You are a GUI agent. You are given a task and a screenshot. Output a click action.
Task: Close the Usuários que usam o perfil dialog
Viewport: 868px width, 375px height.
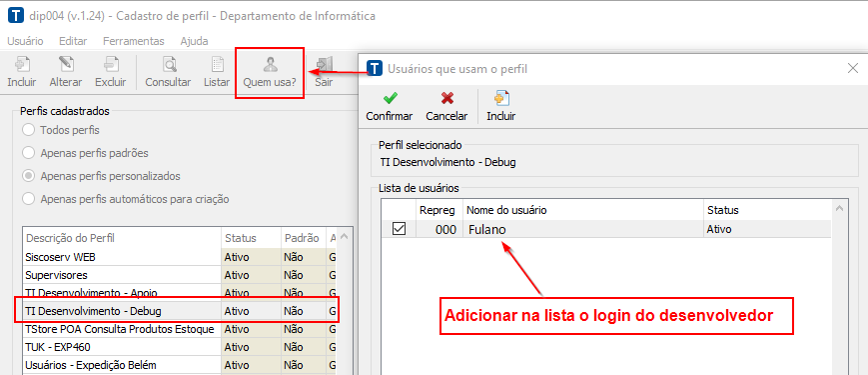coord(853,68)
